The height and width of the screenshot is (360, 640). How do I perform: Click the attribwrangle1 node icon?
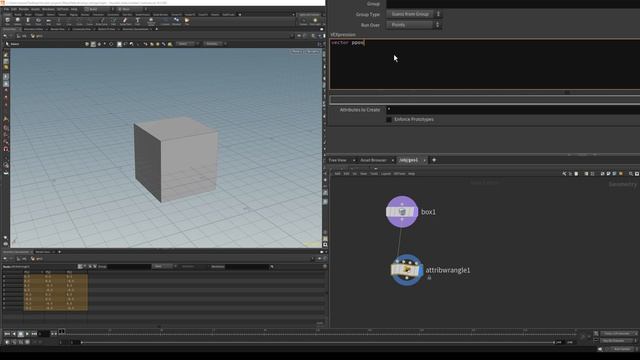[407, 270]
